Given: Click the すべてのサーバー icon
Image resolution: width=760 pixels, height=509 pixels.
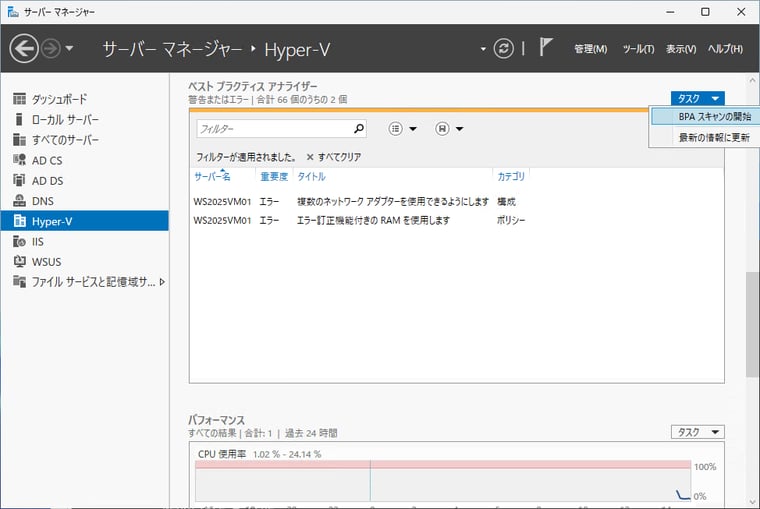Looking at the screenshot, I should (x=19, y=140).
